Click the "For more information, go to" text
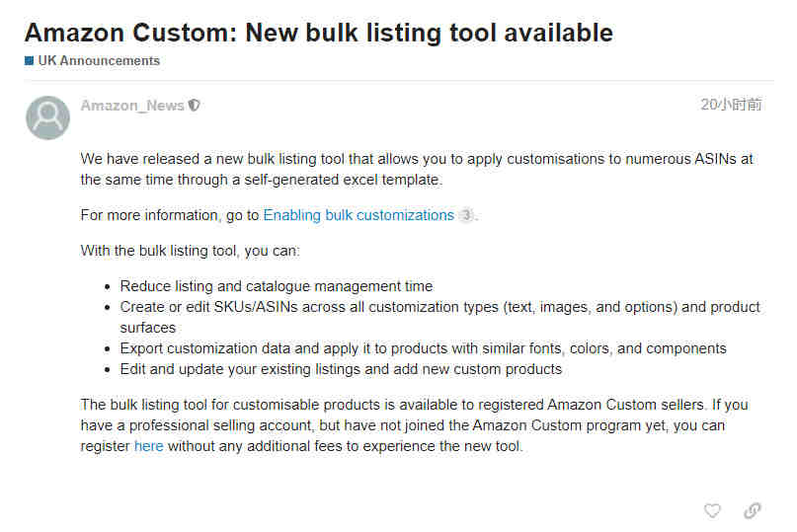Screen dimensions: 797x532 click(x=170, y=215)
